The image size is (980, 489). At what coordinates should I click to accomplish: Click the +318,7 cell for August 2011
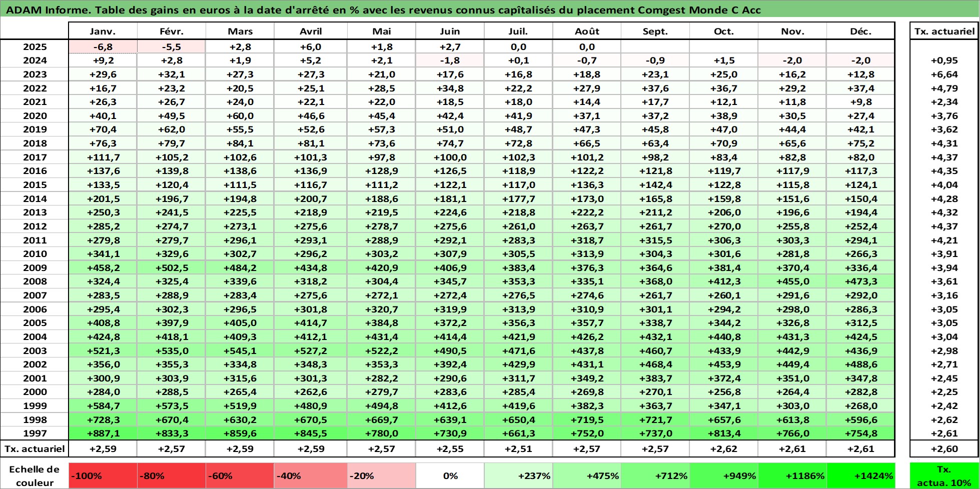(x=587, y=240)
